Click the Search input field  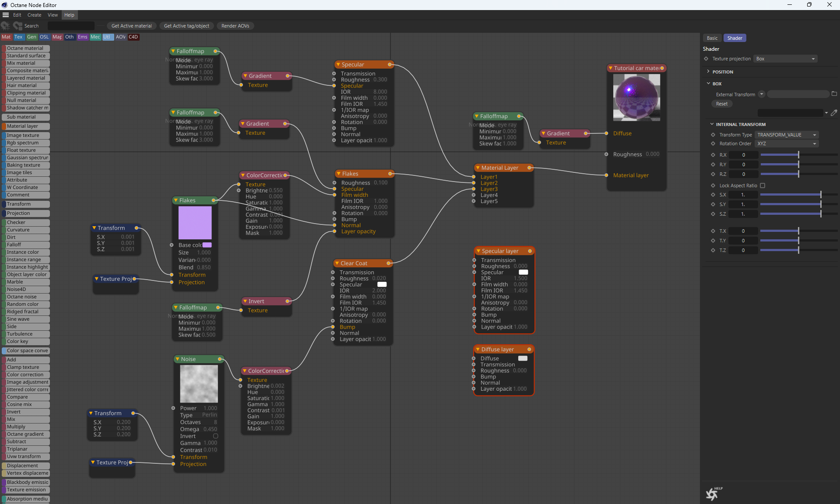[71, 26]
